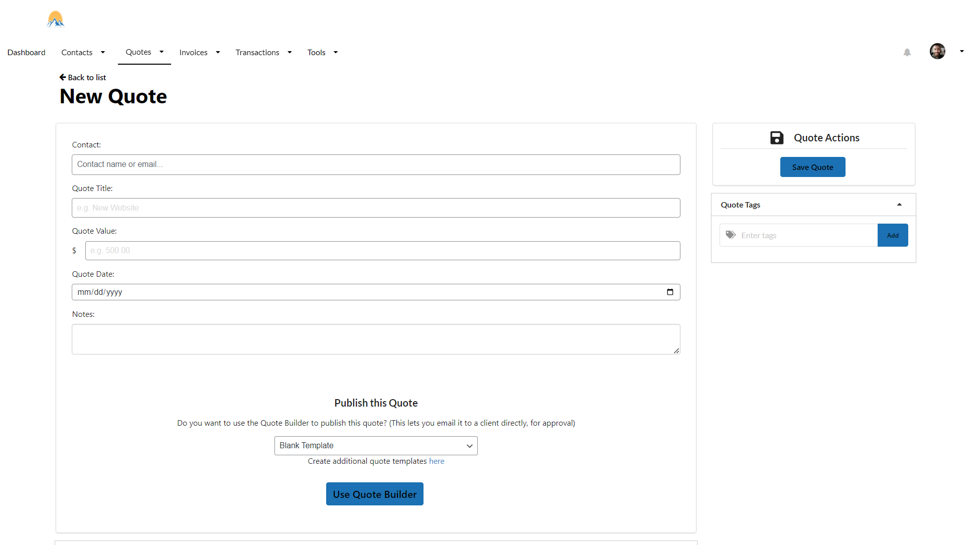The image size is (980, 545).
Task: Collapse the Quote Tags panel
Action: click(899, 205)
